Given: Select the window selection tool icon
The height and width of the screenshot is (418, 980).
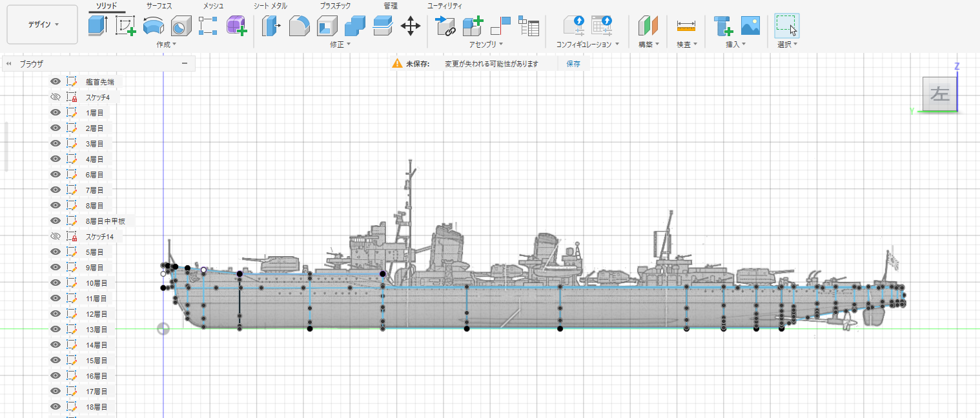Looking at the screenshot, I should pyautogui.click(x=786, y=26).
